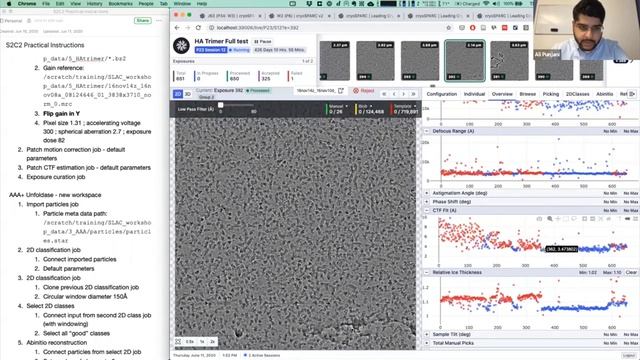Edit the Relative Ice Thickness Min: 1.02 value
640x360 pixels.
click(588, 272)
